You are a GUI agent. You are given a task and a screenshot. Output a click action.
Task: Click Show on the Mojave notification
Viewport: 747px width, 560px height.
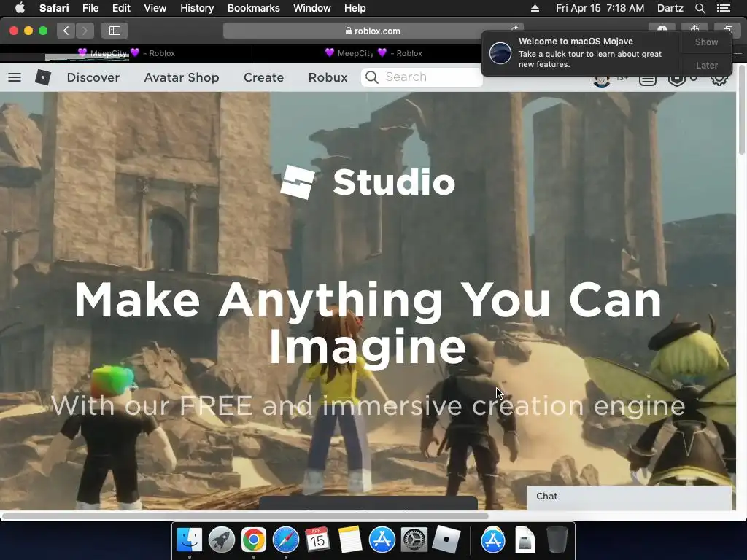coord(706,42)
